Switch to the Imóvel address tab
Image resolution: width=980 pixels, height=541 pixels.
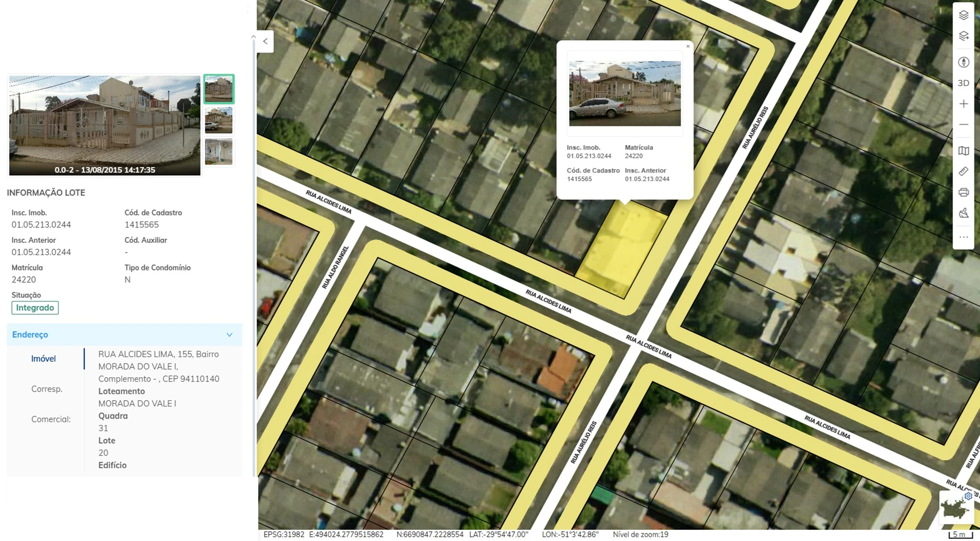click(43, 359)
